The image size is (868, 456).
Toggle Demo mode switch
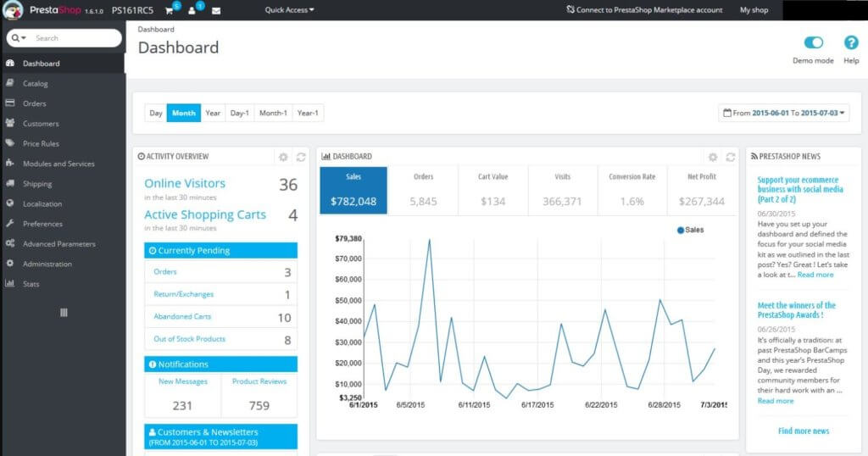[813, 42]
